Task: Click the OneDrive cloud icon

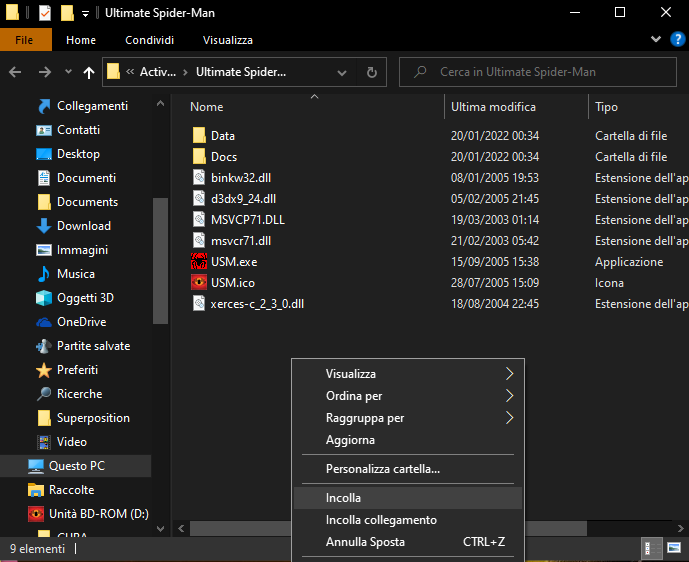Action: [x=44, y=322]
